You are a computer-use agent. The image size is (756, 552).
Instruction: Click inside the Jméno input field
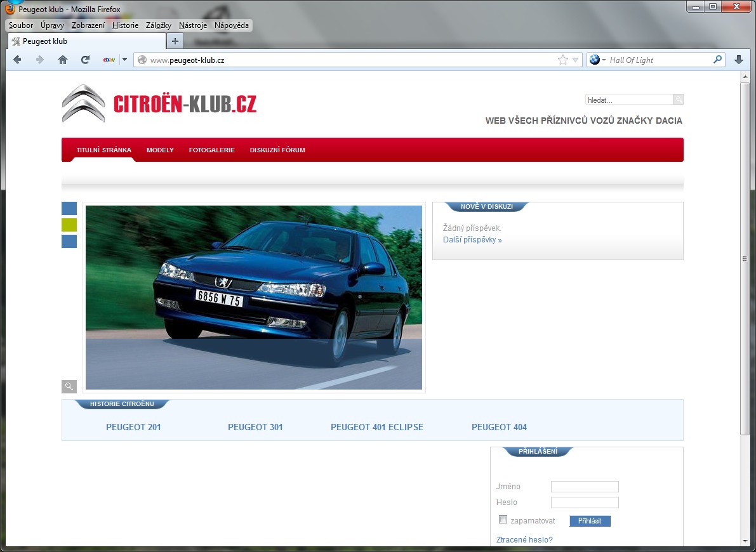click(584, 486)
